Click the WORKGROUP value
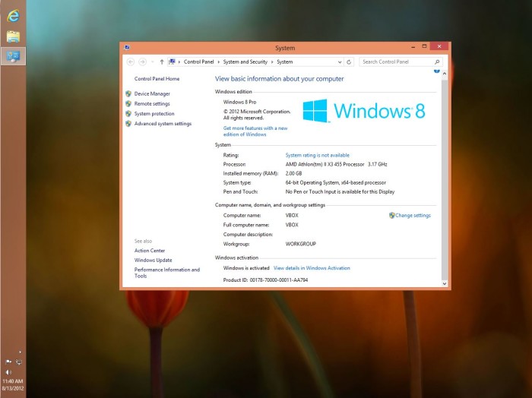Viewport: 532px width, 398px height. [x=301, y=244]
